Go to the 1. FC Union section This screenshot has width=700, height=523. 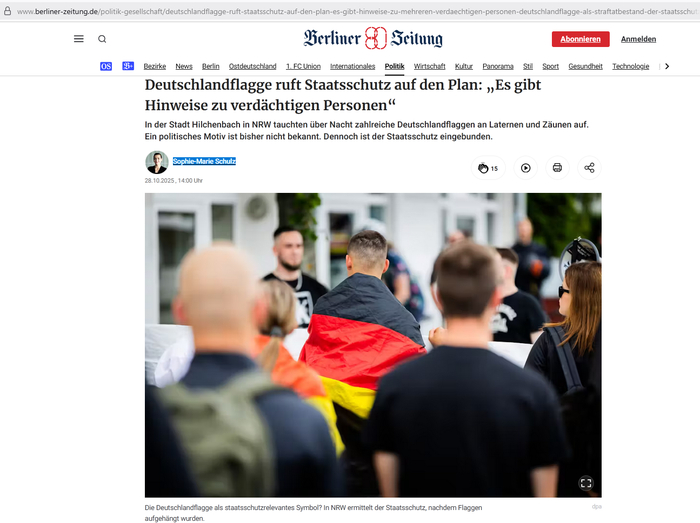pos(303,66)
